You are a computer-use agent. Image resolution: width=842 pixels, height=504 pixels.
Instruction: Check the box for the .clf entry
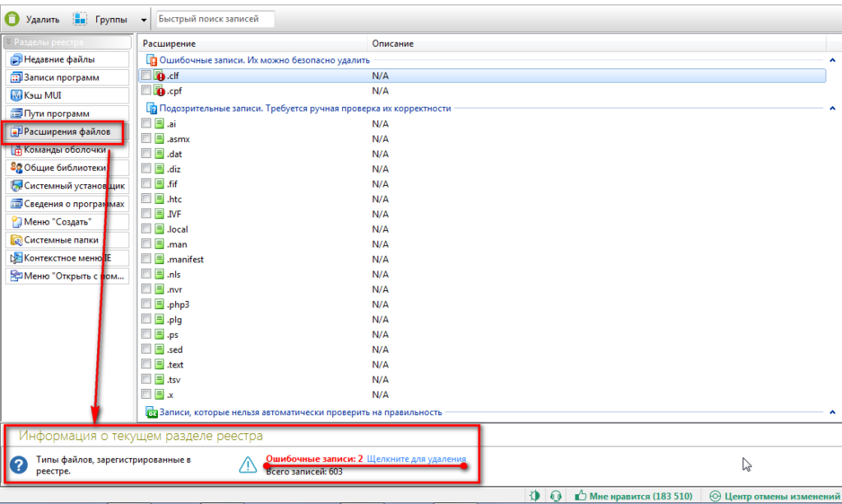pos(146,75)
